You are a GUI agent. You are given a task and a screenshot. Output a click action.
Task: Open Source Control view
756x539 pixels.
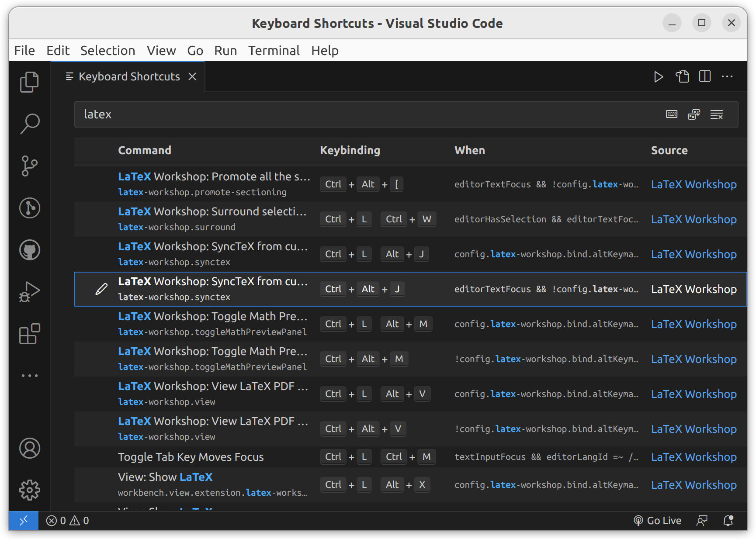pos(29,166)
